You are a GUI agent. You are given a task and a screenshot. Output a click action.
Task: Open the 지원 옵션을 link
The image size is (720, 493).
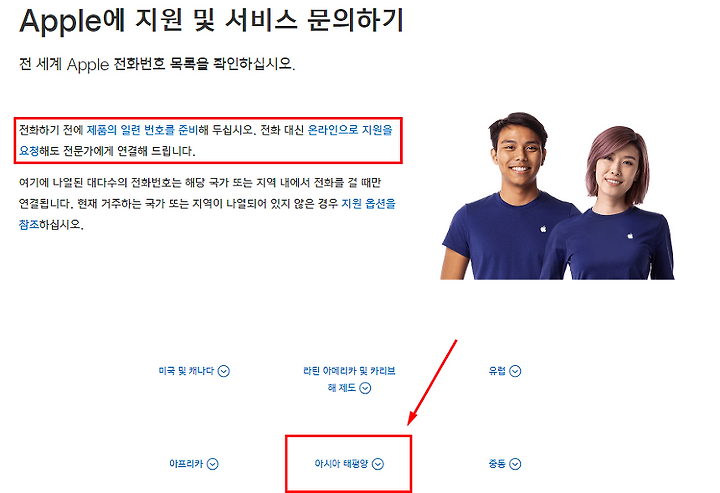368,203
